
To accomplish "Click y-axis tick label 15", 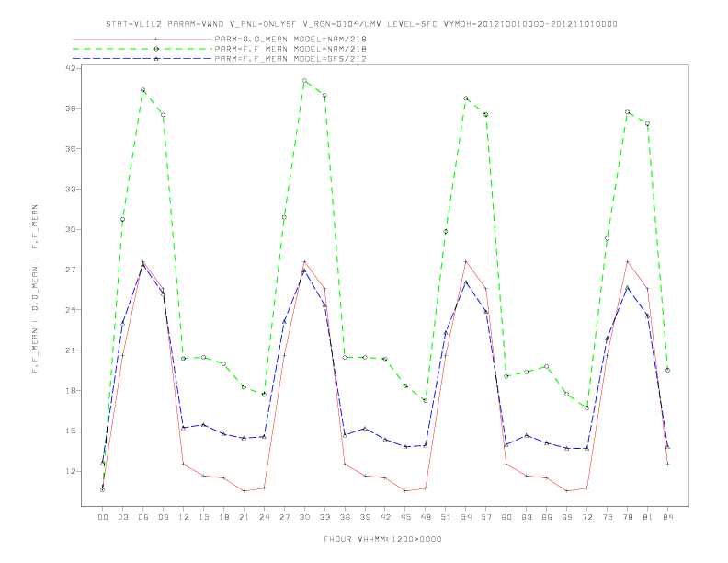I will pos(72,431).
